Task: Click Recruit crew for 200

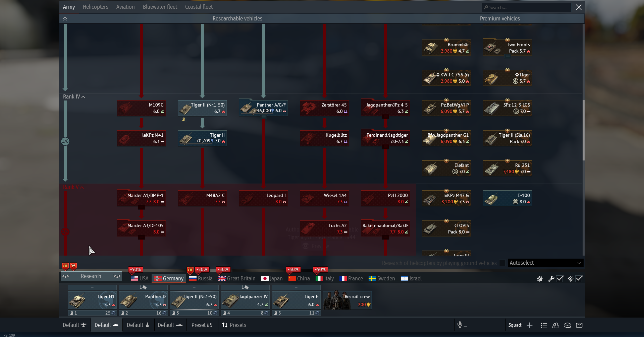Action: pyautogui.click(x=347, y=300)
